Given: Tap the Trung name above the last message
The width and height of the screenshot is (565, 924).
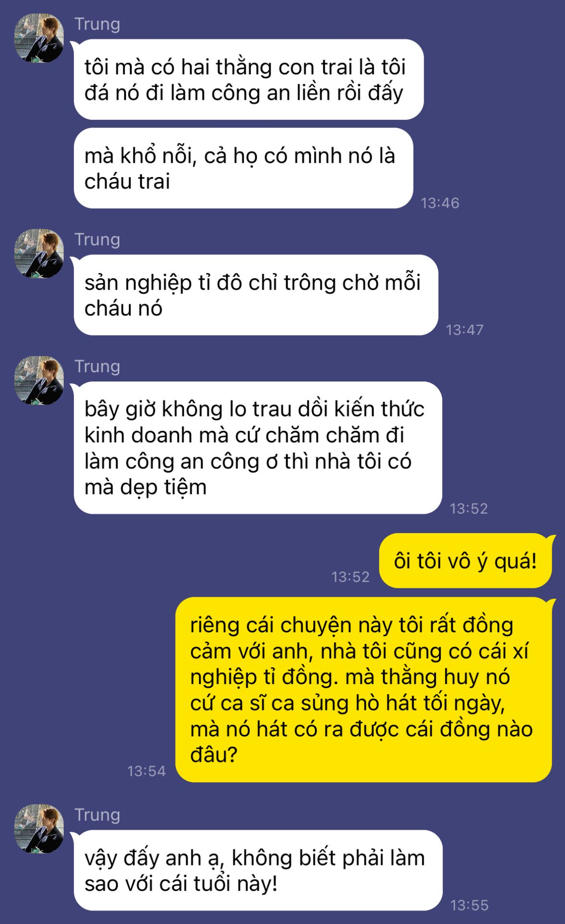Looking at the screenshot, I should click(x=97, y=815).
